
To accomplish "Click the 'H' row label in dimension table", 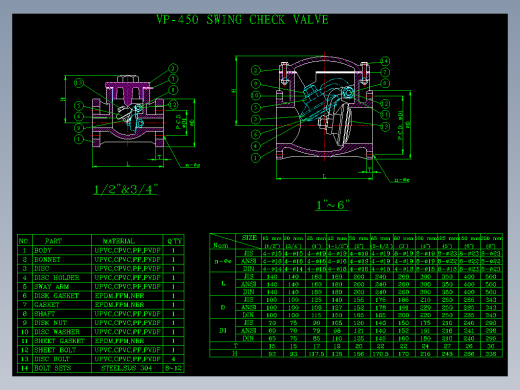I will (x=235, y=353).
